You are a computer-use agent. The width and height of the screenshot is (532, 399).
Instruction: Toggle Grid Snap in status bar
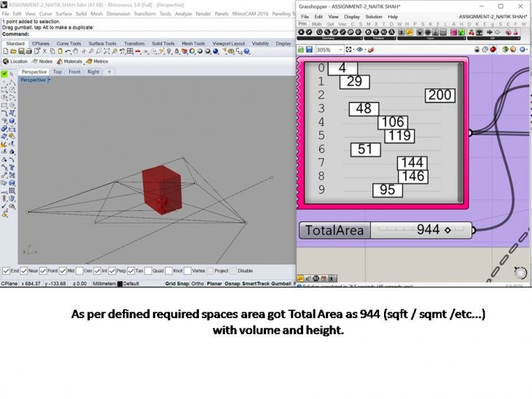(176, 283)
